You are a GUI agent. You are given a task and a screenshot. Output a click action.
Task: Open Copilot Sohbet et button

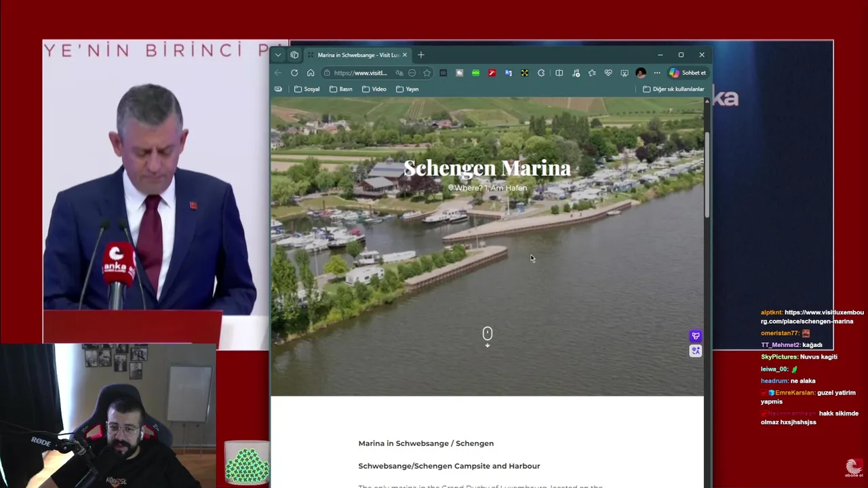tap(688, 73)
